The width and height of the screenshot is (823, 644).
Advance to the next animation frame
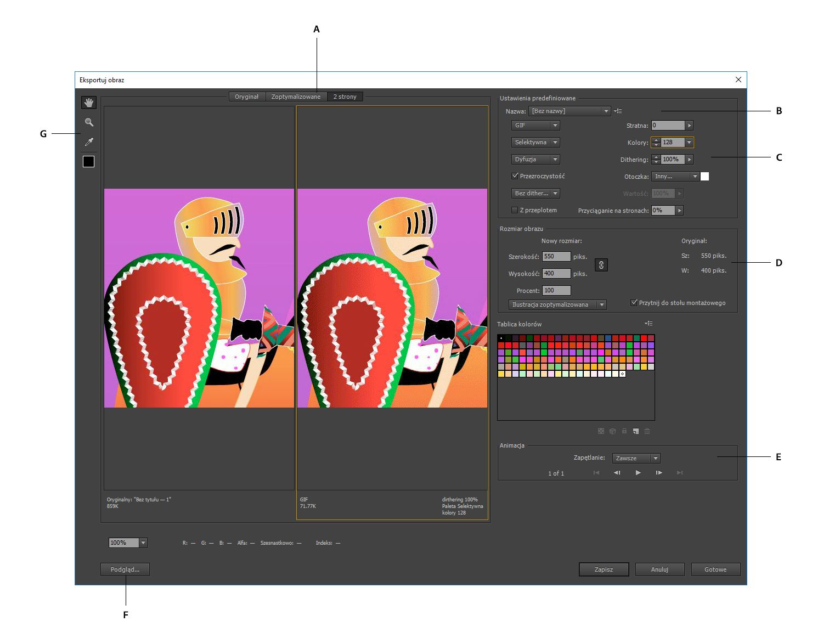(659, 472)
